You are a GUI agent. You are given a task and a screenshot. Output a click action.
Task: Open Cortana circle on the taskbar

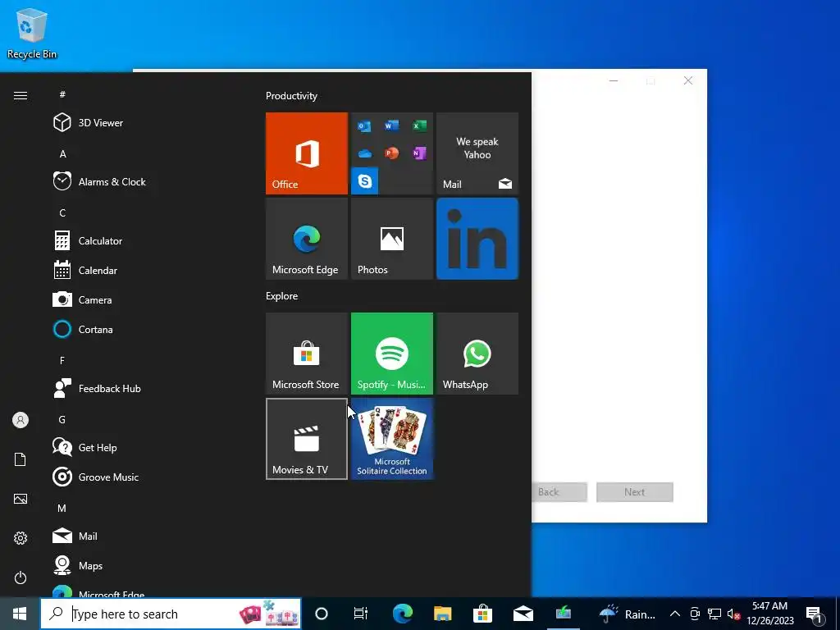(x=322, y=614)
